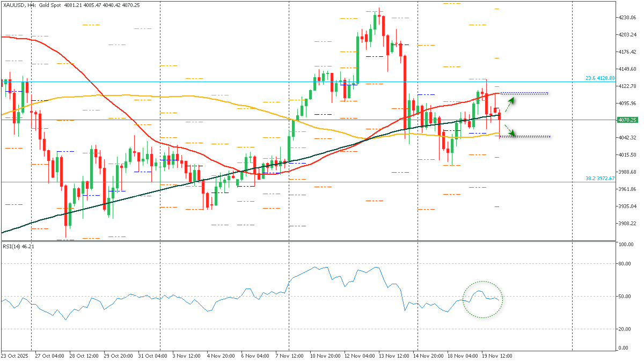
Task: Select the upward green arrow near the red moving average
Action: click(x=512, y=101)
